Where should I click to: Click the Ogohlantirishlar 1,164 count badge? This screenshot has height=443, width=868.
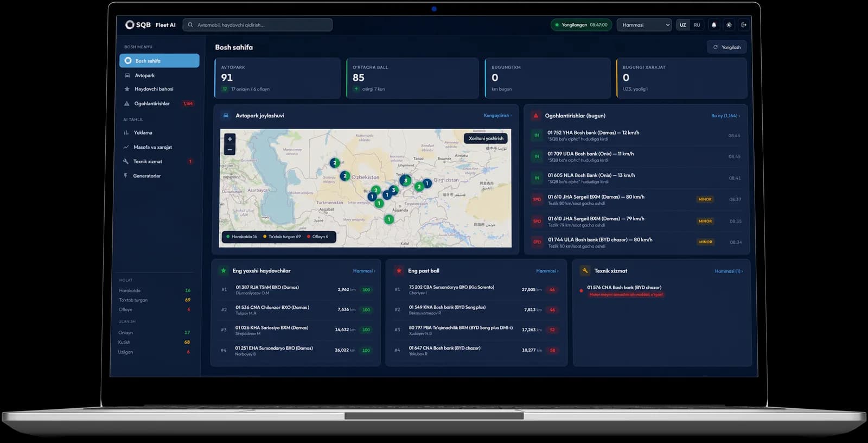(x=188, y=104)
